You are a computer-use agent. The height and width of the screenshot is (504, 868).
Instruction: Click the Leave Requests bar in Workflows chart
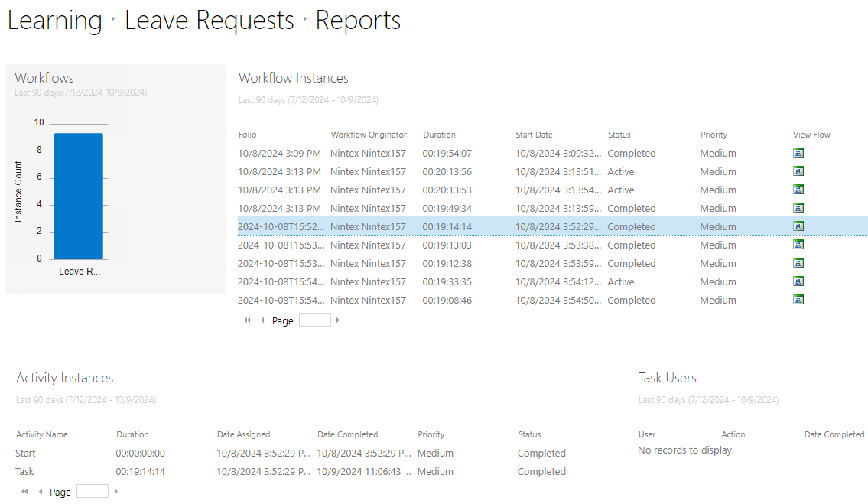click(x=78, y=196)
